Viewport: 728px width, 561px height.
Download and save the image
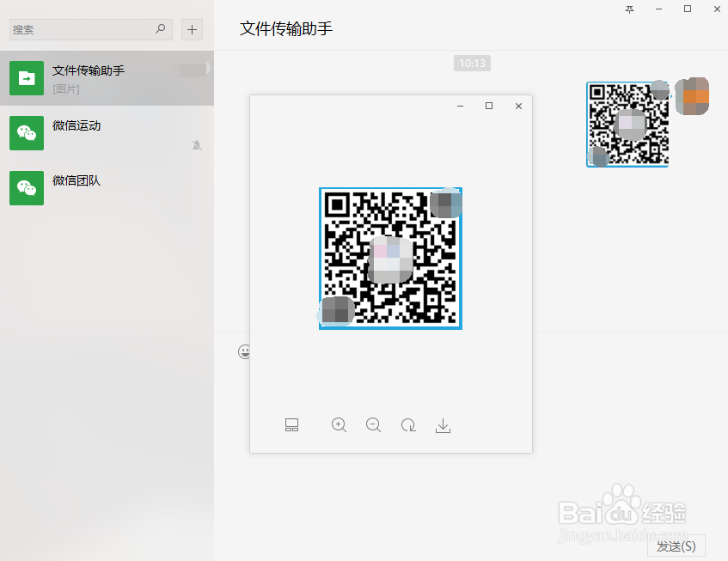pyautogui.click(x=443, y=425)
